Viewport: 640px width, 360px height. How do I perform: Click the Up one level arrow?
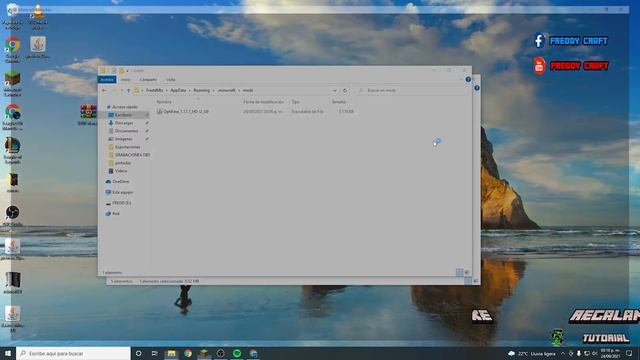tap(129, 90)
